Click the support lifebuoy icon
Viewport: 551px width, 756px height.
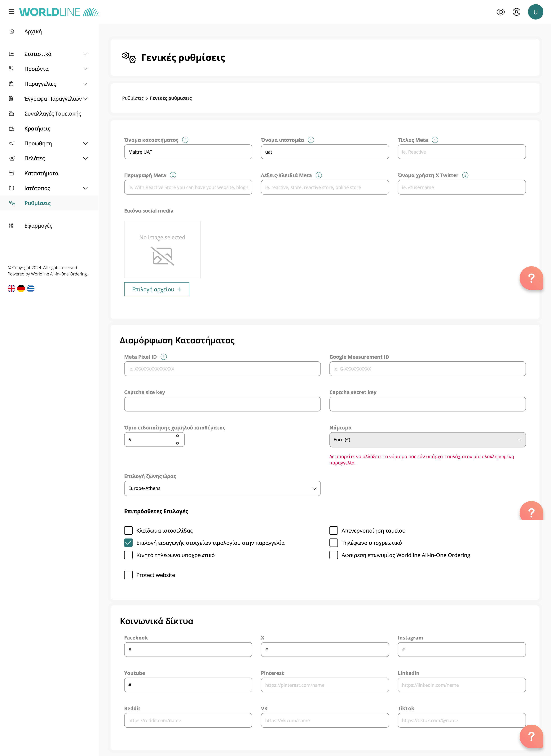click(x=516, y=12)
